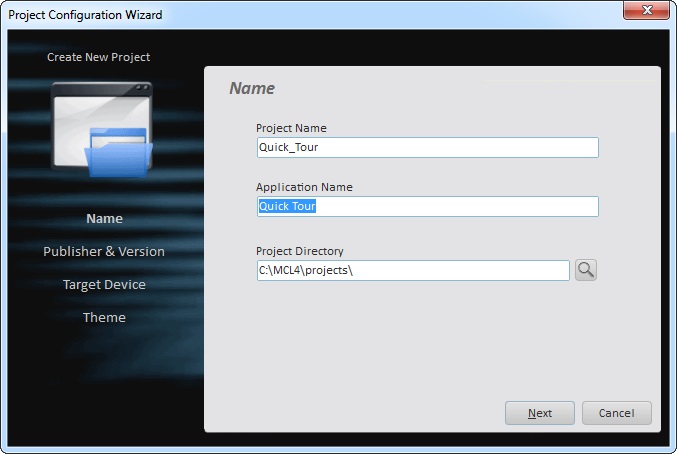Screen dimensions: 677x454
Task: Focus the Project Name text field
Action: tap(427, 148)
